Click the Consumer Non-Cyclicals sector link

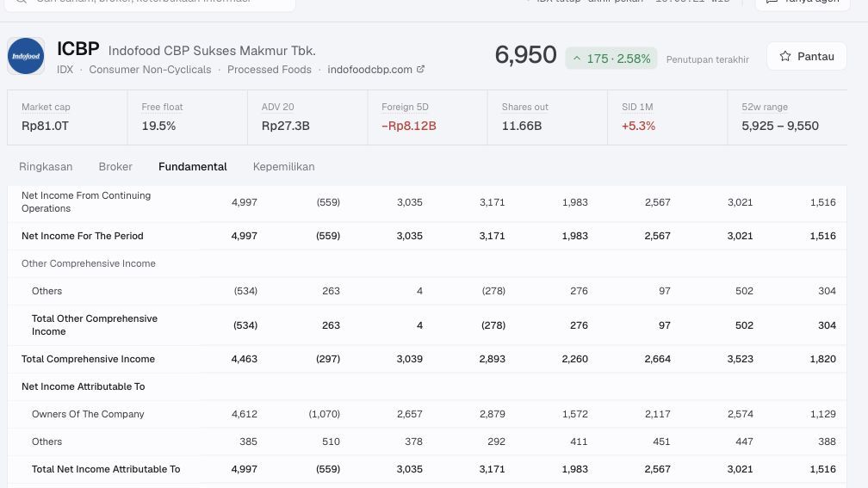(x=150, y=69)
